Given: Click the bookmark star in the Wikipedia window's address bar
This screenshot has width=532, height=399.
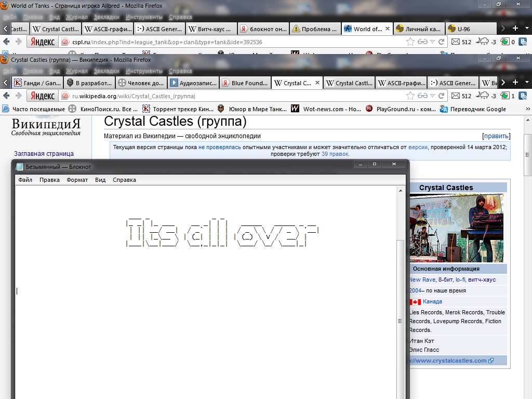Looking at the screenshot, I should click(x=410, y=96).
